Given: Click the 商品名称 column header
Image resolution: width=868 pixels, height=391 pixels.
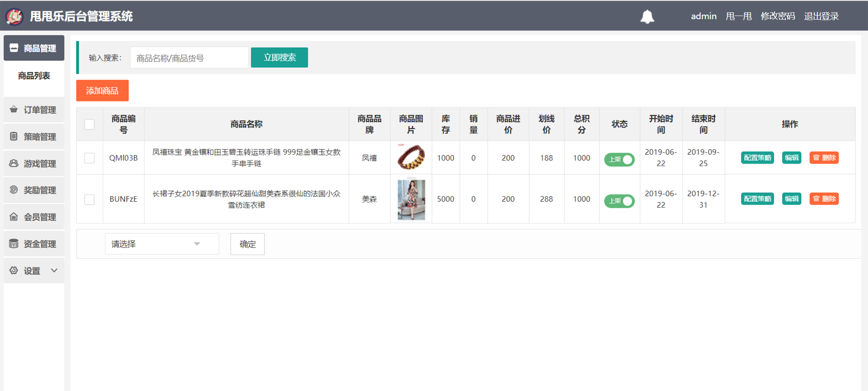Looking at the screenshot, I should (x=246, y=124).
